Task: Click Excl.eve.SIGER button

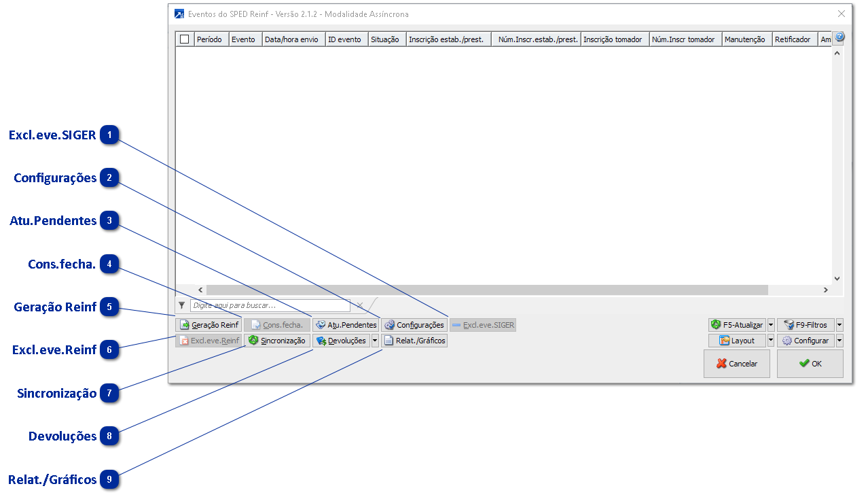Action: coord(483,325)
